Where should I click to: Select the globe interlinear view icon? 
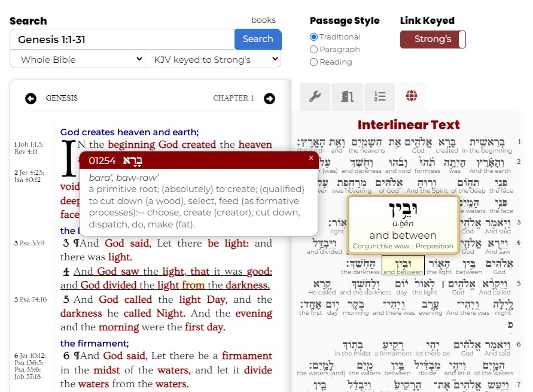412,97
